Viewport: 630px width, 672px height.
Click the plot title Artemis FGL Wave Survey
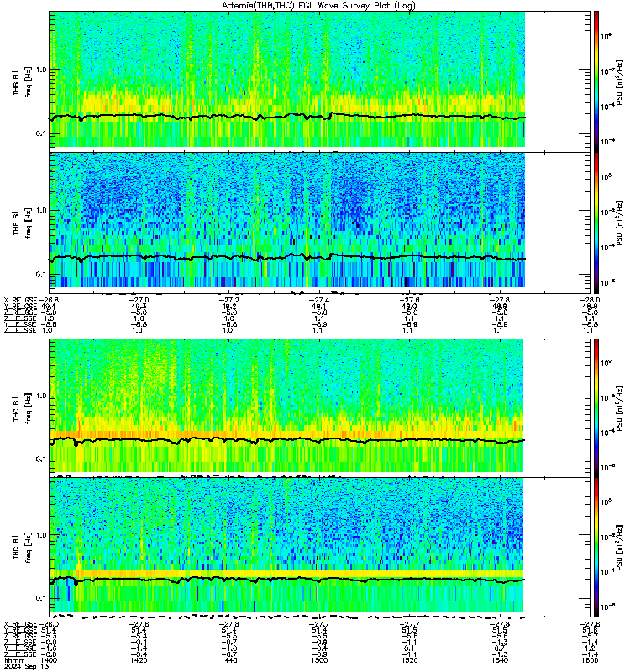point(319,6)
